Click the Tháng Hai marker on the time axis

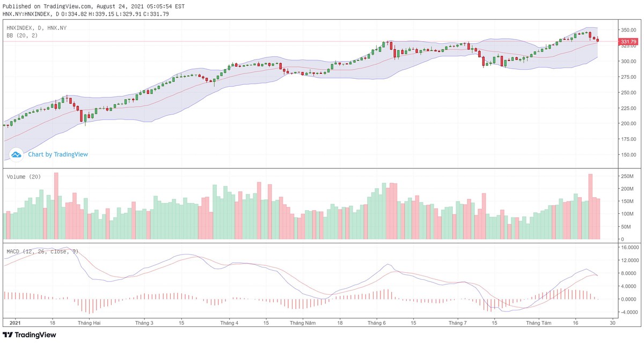(x=89, y=323)
